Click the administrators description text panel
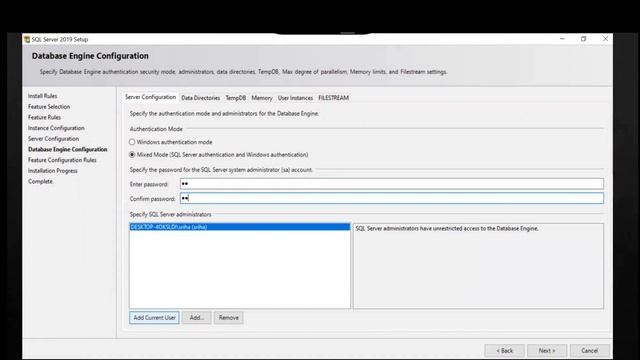The image size is (640, 360). [x=478, y=266]
